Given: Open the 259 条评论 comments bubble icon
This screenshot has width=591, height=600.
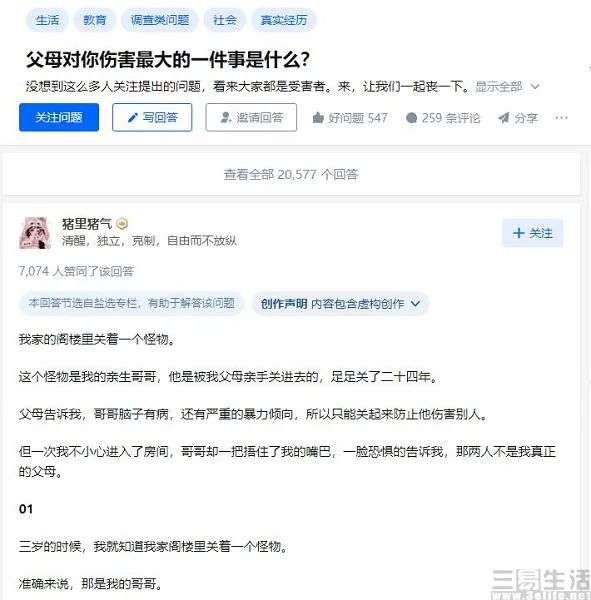Looking at the screenshot, I should tap(411, 117).
